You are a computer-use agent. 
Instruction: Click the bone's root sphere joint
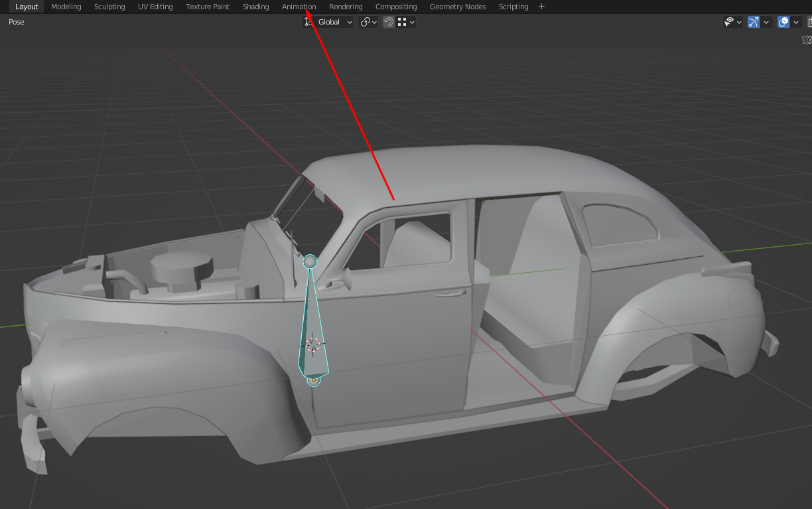tap(314, 380)
